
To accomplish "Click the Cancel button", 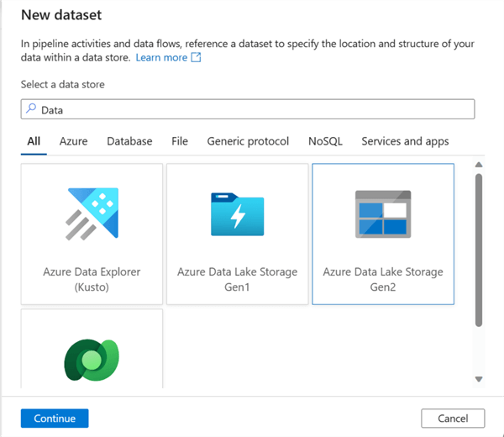I will (453, 418).
